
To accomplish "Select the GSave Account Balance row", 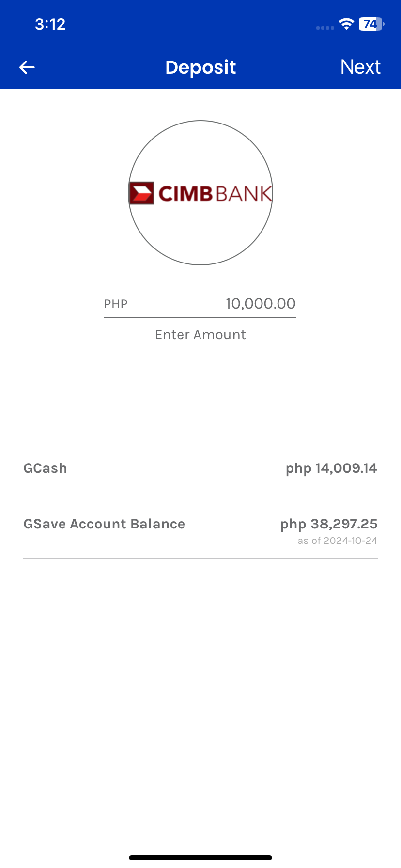I will click(x=200, y=531).
